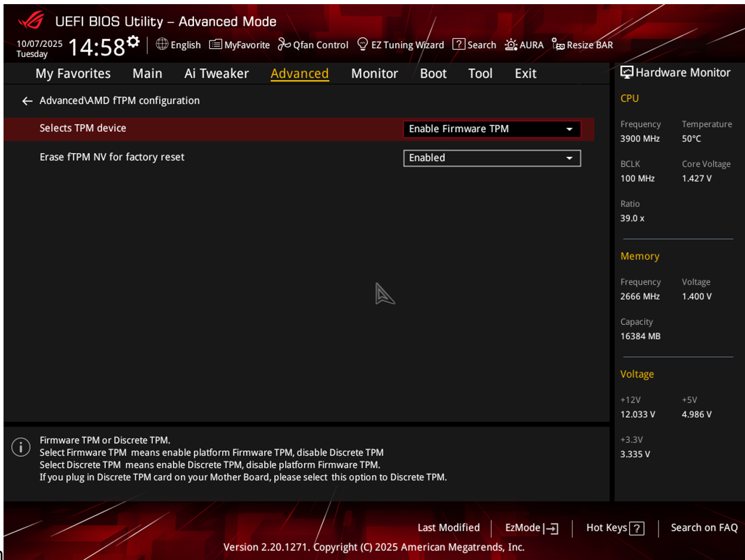Show the Hot Keys help
The image size is (745, 560).
pos(614,528)
